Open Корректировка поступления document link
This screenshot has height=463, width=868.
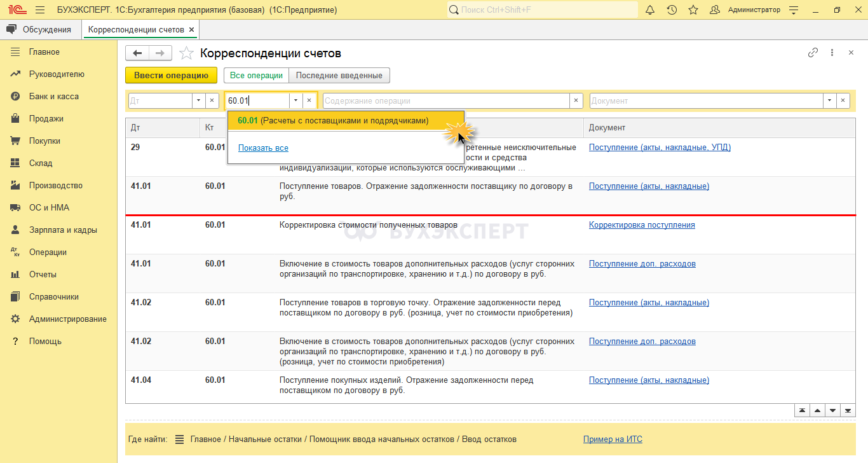[642, 225]
